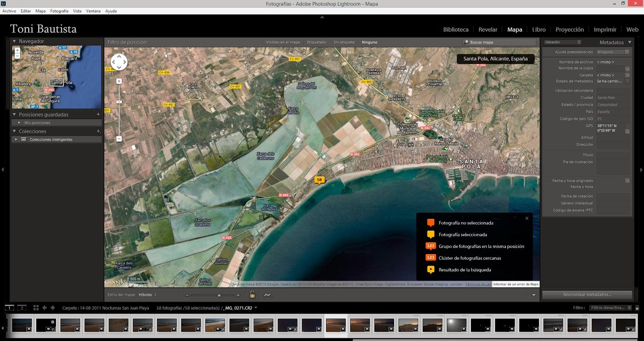The height and width of the screenshot is (341, 644).
Task: Switch to the Libro module
Action: point(539,29)
